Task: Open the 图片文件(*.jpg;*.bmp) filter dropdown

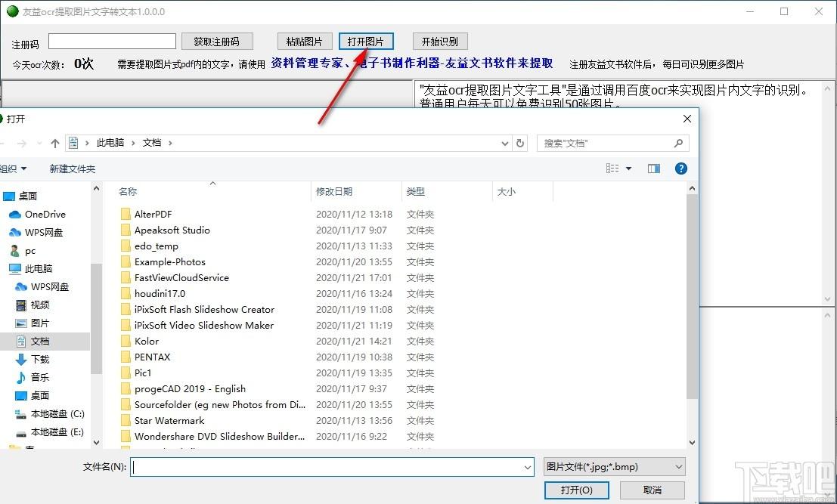Action: click(615, 467)
